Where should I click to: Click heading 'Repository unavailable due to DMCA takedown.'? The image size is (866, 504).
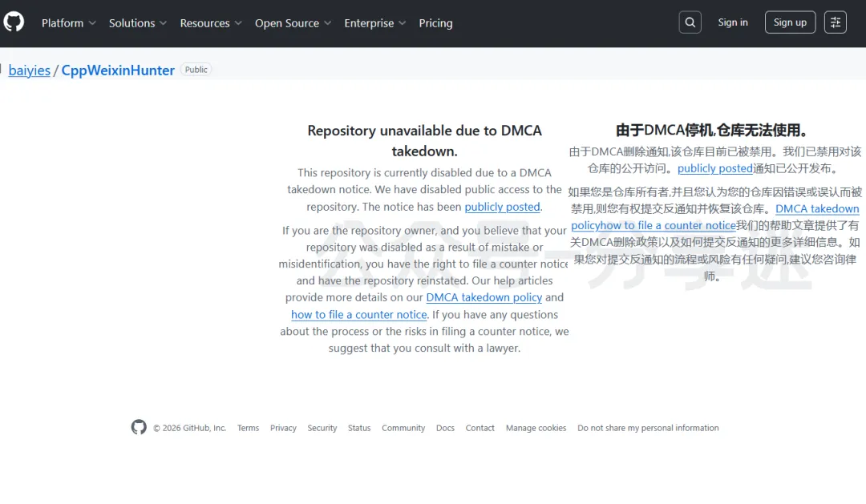424,140
